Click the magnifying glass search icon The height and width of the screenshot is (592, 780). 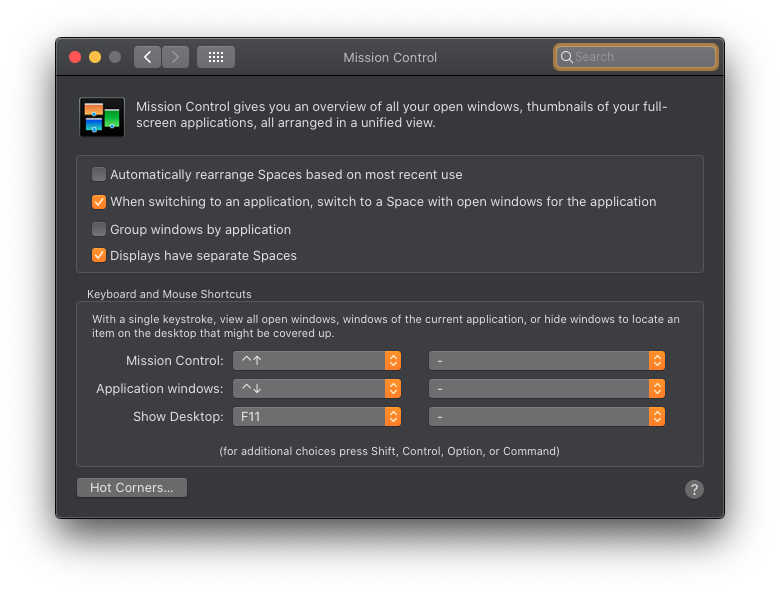[567, 57]
